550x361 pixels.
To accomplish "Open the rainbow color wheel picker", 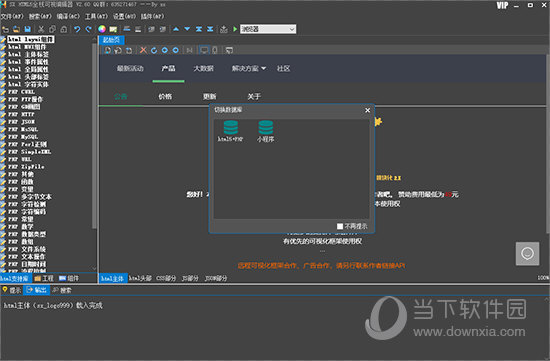I will [x=102, y=29].
